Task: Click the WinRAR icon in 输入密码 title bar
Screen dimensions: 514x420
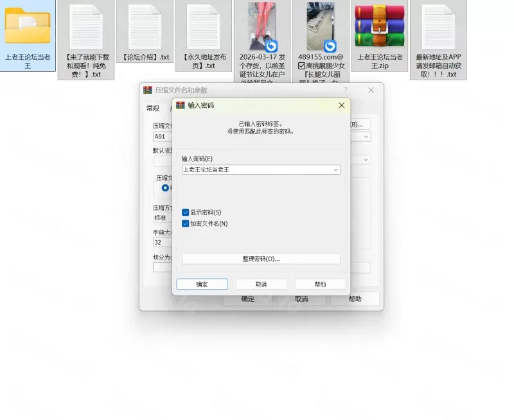Action: (x=181, y=105)
